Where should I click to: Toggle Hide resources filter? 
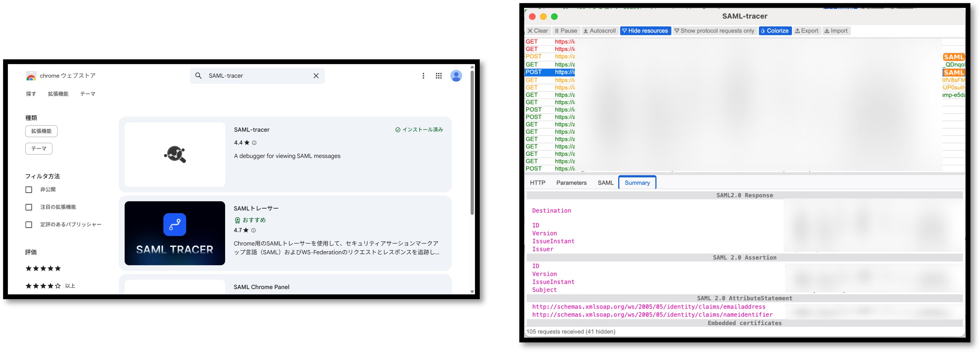pyautogui.click(x=645, y=31)
